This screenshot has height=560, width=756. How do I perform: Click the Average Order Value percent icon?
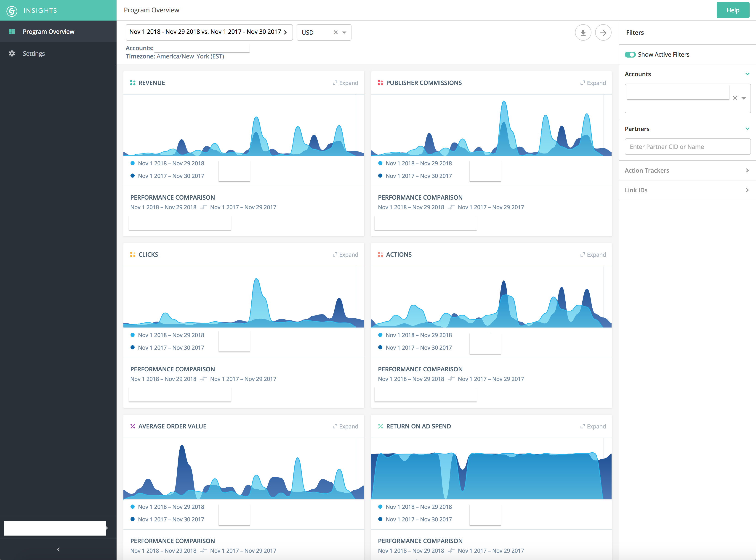point(133,426)
